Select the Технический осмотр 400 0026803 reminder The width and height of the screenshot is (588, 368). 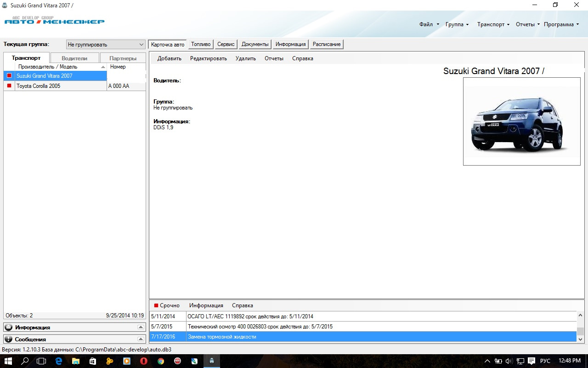tap(363, 327)
